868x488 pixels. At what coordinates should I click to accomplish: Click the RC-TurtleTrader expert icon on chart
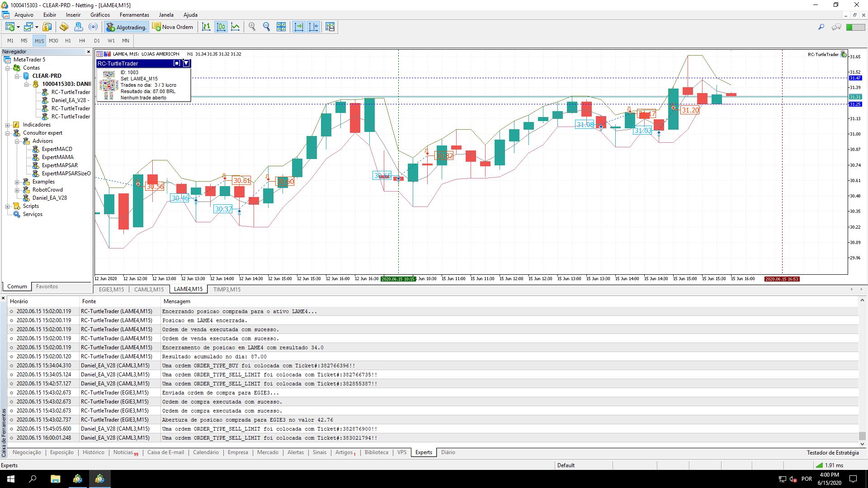[843, 54]
